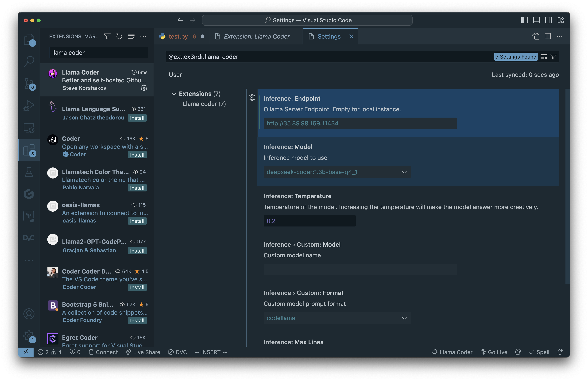Image resolution: width=588 pixels, height=381 pixels.
Task: Click the Inference Endpoint URL field
Action: tap(360, 123)
